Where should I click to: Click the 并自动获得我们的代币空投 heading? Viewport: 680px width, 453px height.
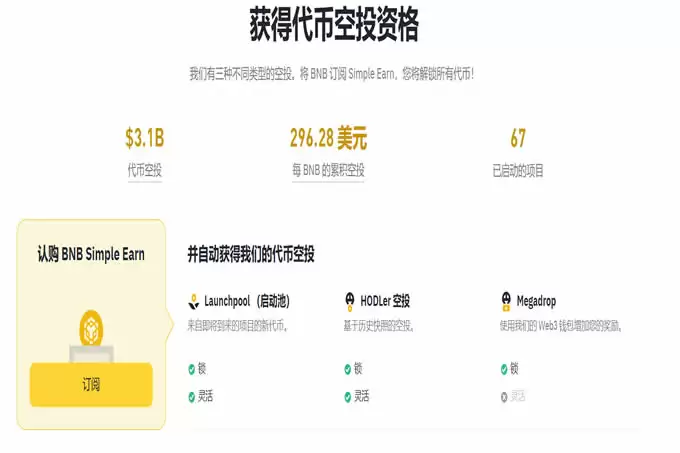click(x=251, y=254)
